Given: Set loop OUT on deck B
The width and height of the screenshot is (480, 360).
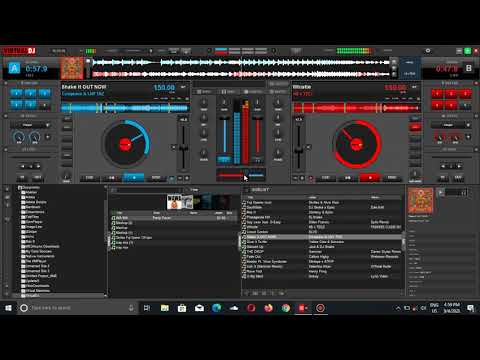Looking at the screenshot, I should (x=458, y=178).
